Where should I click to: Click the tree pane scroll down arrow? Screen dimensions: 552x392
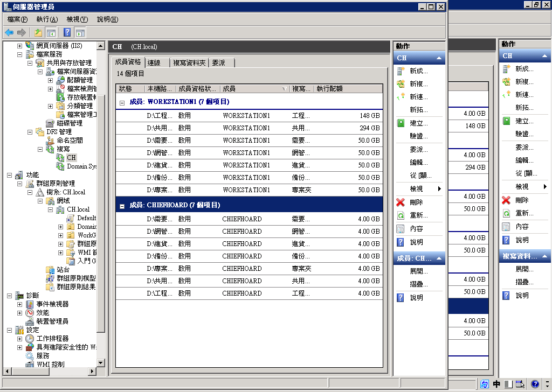(101, 363)
